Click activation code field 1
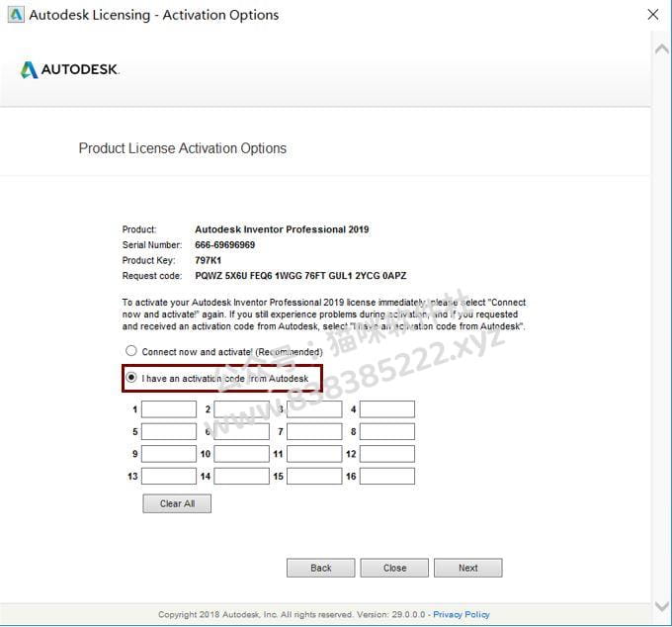Screen dimensions: 672x627 tap(169, 409)
